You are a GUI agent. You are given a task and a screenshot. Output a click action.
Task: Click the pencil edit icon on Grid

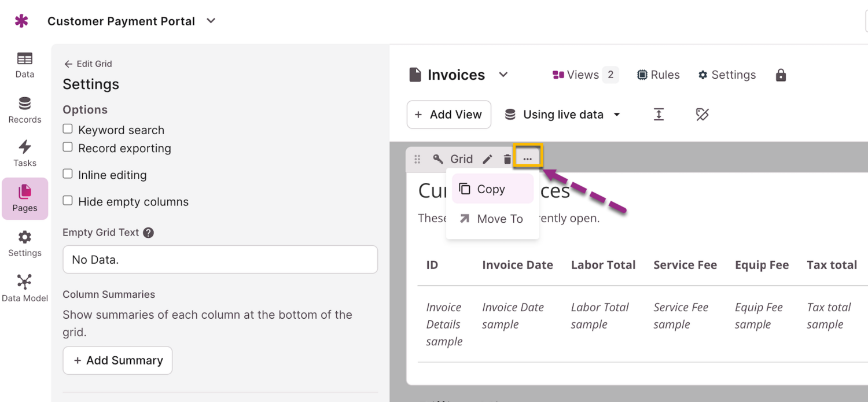coord(488,159)
